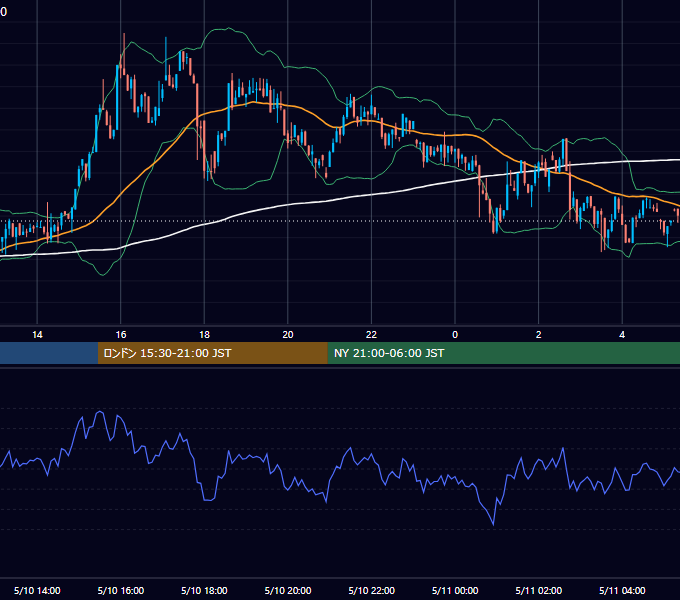This screenshot has height=600, width=680.
Task: Click the 5/11 04:00 date label
Action: 622,590
